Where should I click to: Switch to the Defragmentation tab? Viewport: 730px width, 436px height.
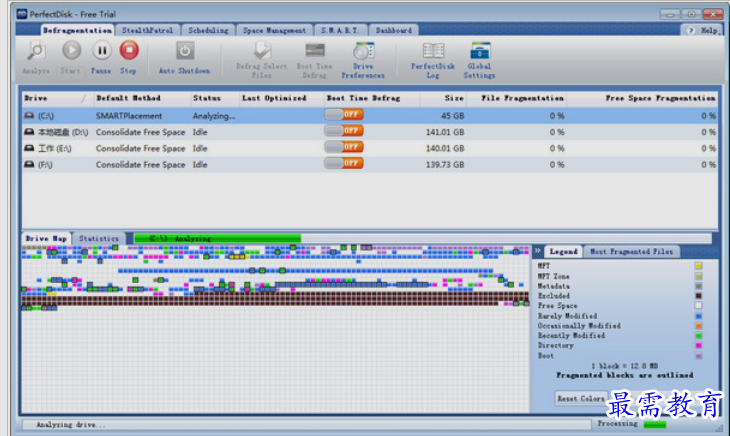[x=77, y=30]
